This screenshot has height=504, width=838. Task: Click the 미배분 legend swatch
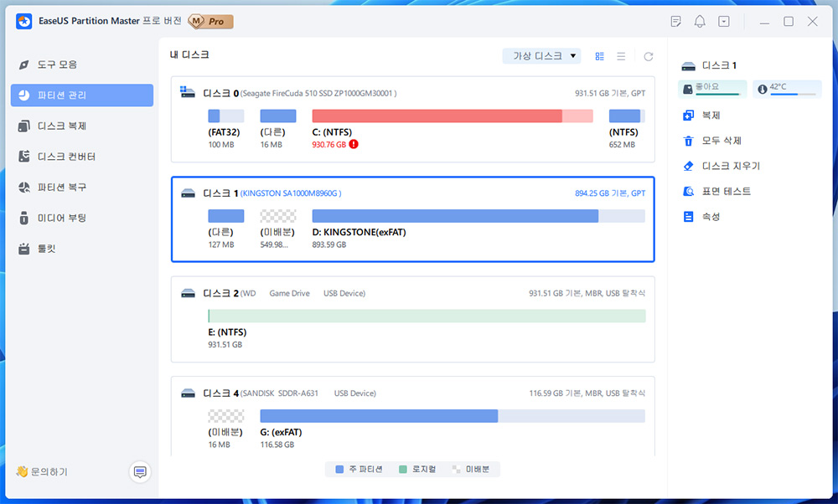click(456, 470)
